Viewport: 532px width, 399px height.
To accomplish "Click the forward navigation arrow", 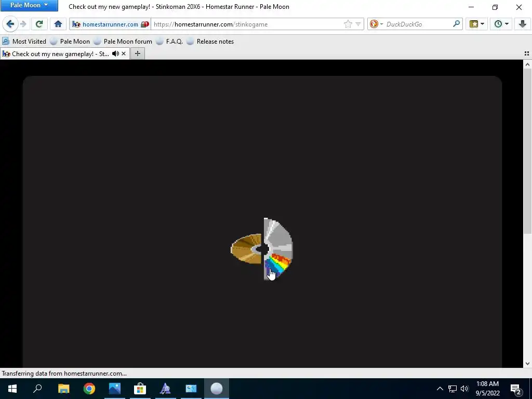I will (x=23, y=24).
